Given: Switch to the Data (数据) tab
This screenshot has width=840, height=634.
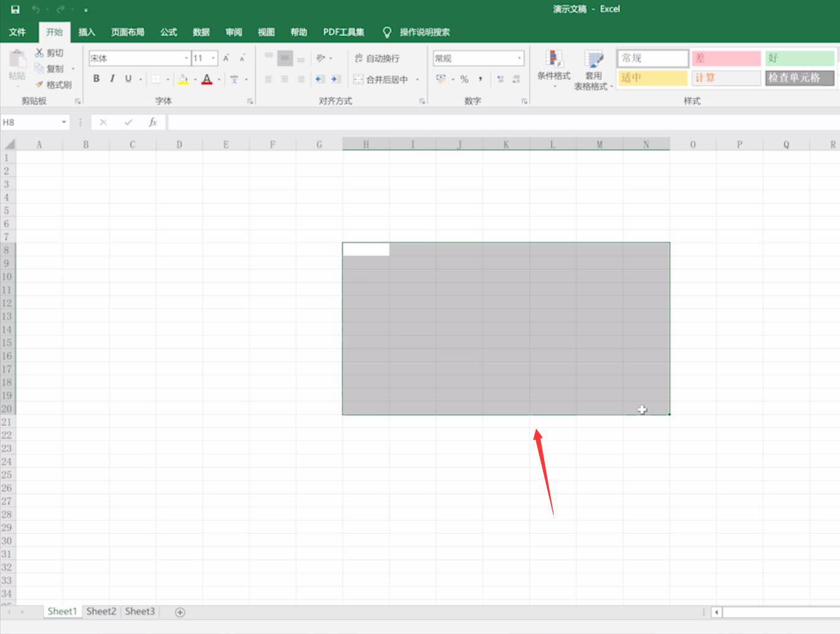Looking at the screenshot, I should (201, 32).
